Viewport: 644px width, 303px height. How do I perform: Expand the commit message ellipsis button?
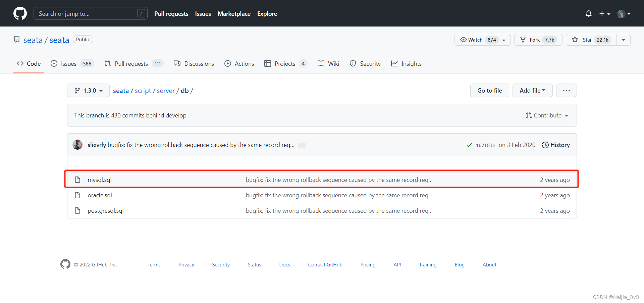pos(302,145)
